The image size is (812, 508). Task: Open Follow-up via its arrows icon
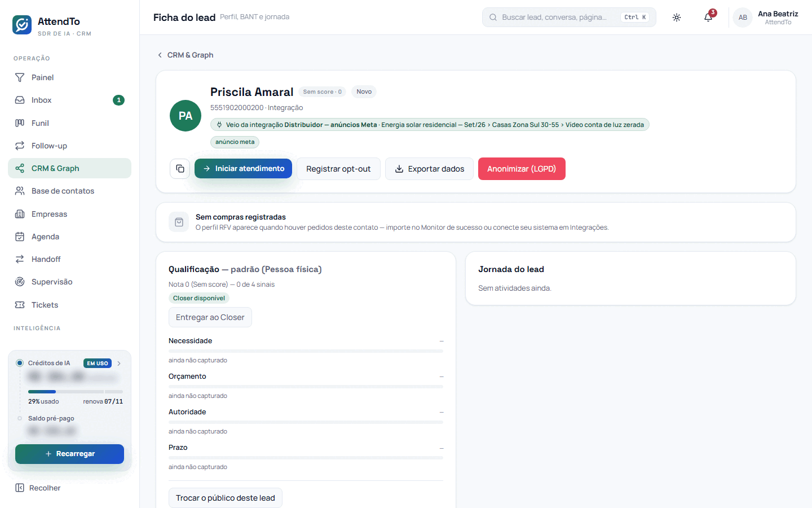(20, 146)
